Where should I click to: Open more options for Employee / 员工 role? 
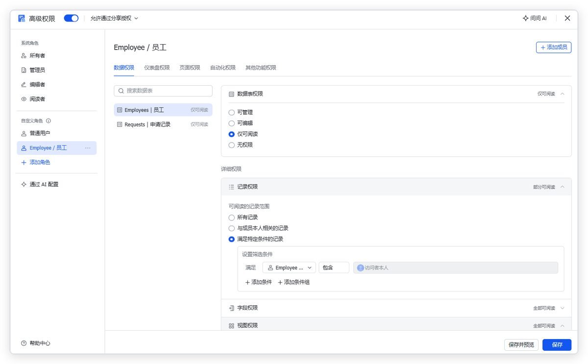[x=88, y=148]
